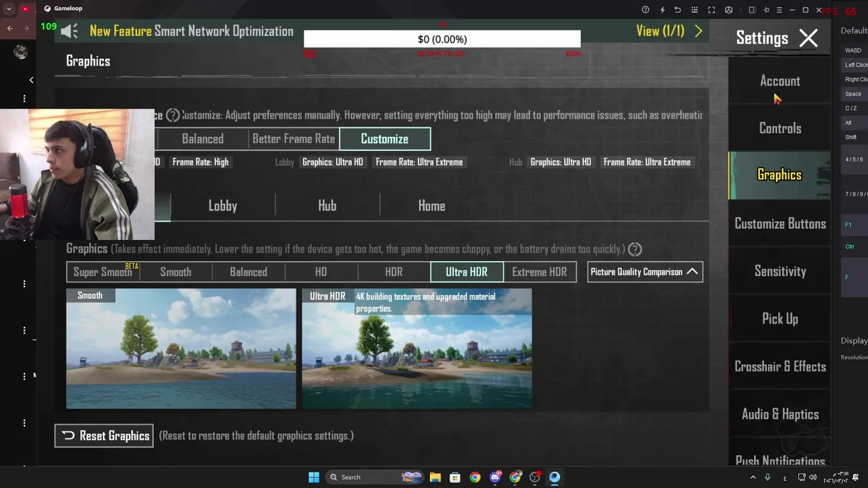Choose the Balanced preset mode
Viewport: 868px width, 488px height.
203,139
